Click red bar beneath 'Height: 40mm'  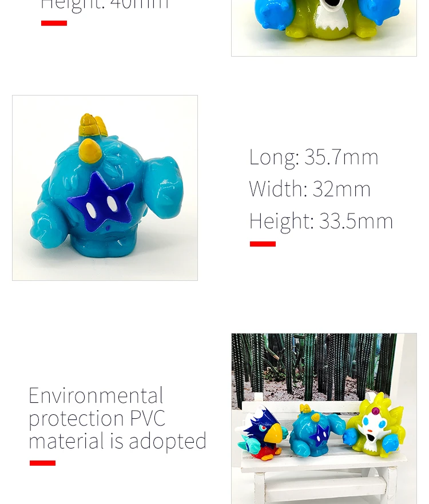coord(54,23)
